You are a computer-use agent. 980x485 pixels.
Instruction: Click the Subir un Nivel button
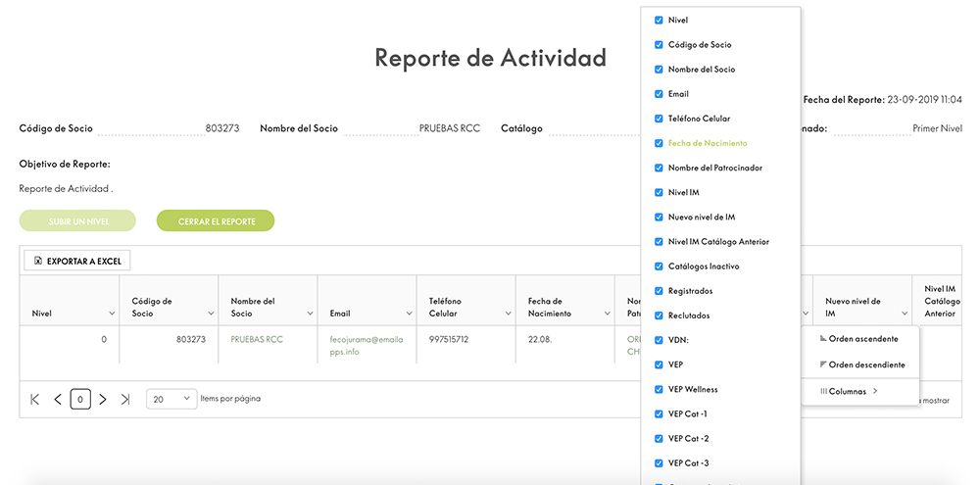(77, 221)
